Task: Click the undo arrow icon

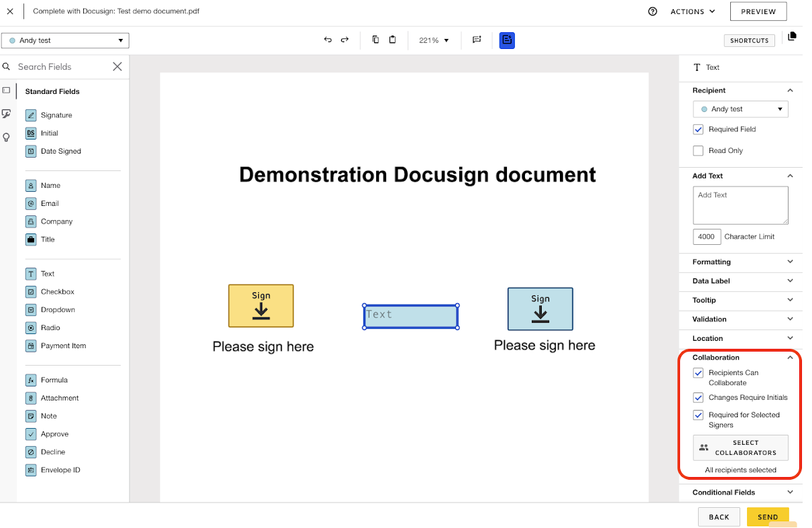Action: 328,40
